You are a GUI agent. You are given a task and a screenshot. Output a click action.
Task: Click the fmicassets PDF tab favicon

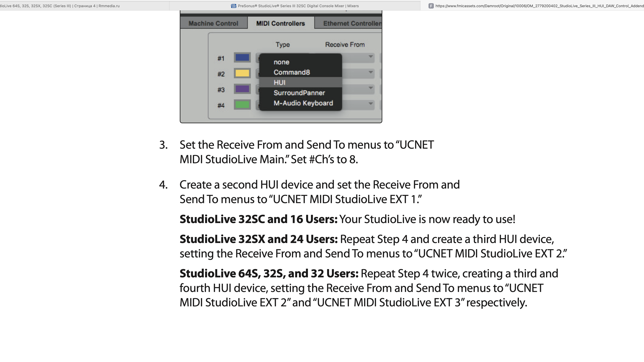[431, 6]
